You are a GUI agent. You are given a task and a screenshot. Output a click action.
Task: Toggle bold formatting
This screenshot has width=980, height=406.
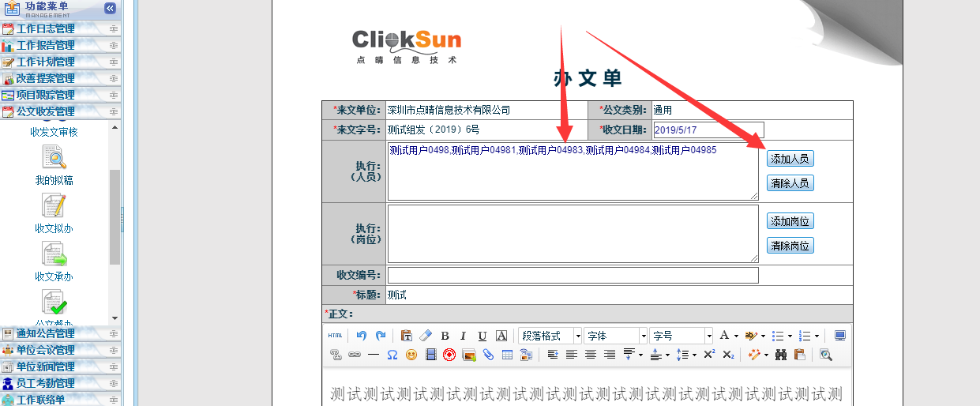pos(445,336)
